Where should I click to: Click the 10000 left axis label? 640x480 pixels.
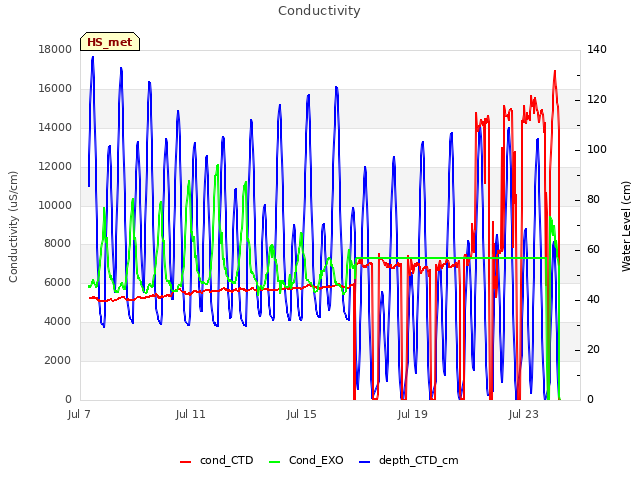55,205
